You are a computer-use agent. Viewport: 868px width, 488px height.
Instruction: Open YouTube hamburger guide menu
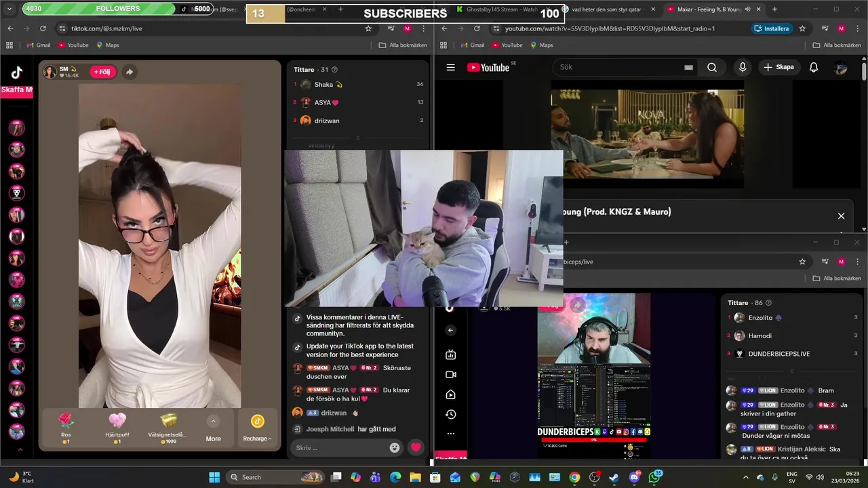click(450, 67)
